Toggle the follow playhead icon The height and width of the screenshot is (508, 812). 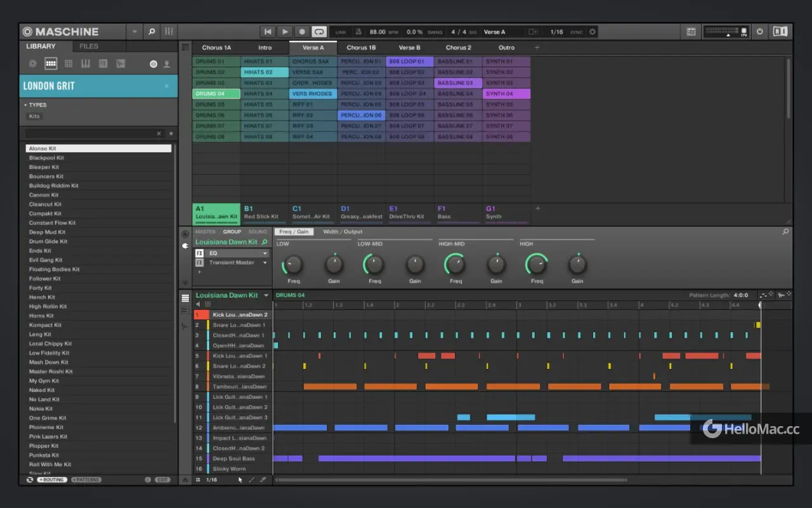[x=533, y=32]
